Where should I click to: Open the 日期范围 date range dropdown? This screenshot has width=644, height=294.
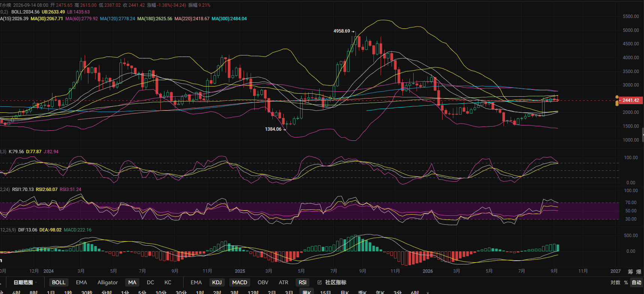[25, 282]
